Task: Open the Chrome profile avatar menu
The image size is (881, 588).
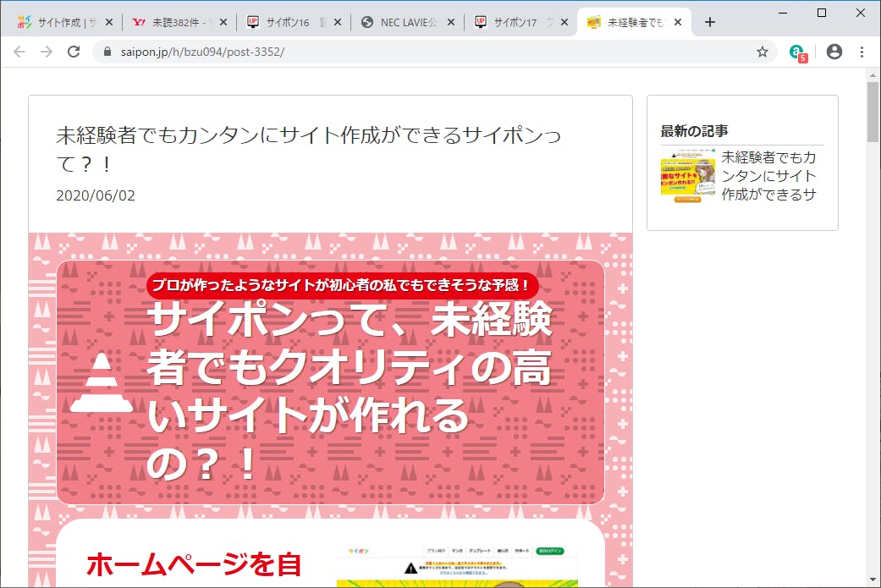Action: (x=834, y=52)
